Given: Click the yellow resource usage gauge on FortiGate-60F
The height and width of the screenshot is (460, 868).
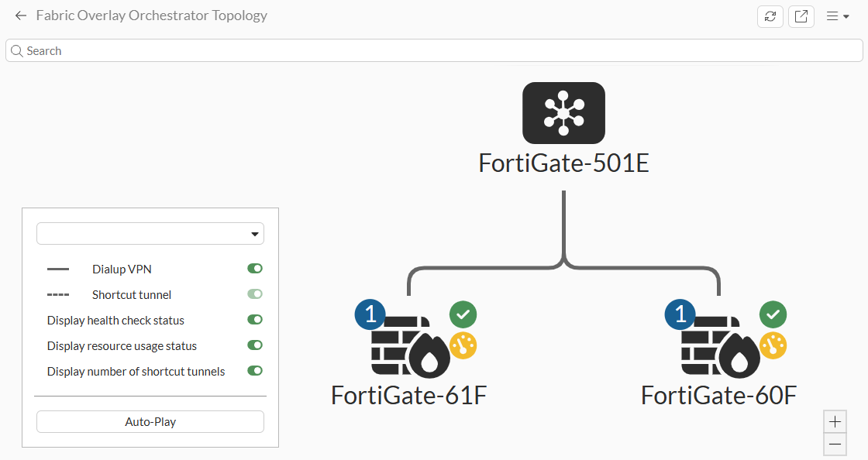Looking at the screenshot, I should click(x=773, y=347).
